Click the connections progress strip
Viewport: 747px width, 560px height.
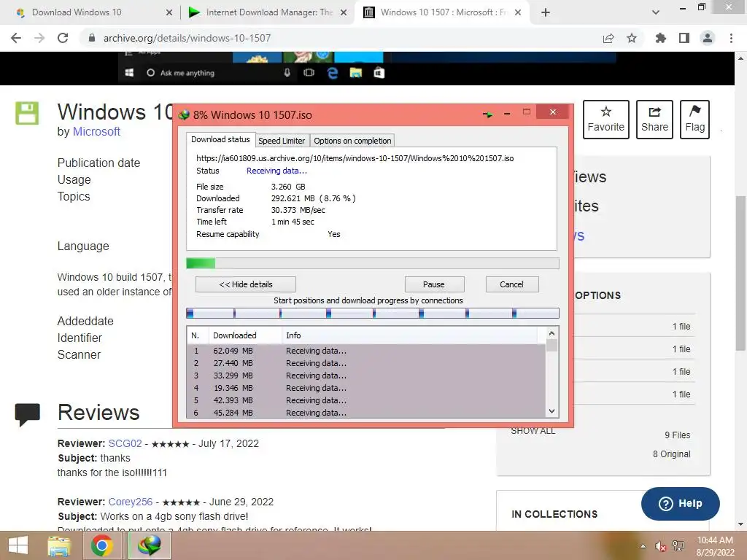(373, 314)
